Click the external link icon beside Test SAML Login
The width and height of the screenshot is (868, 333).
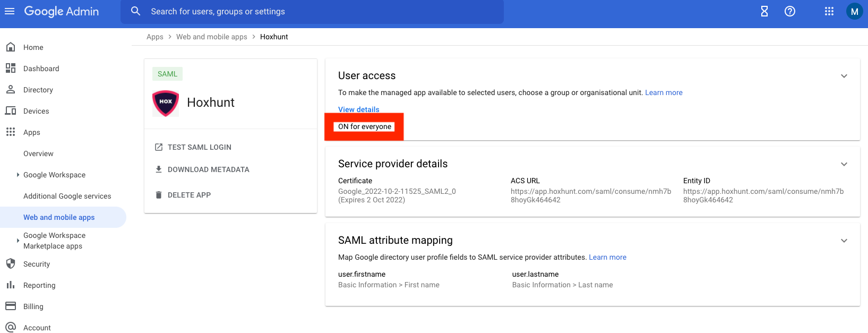tap(158, 147)
